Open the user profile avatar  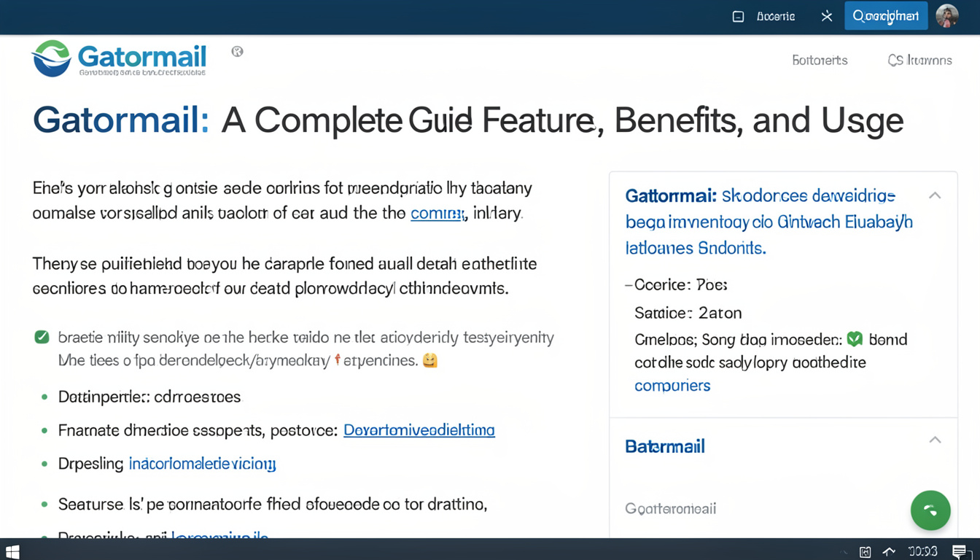point(946,16)
